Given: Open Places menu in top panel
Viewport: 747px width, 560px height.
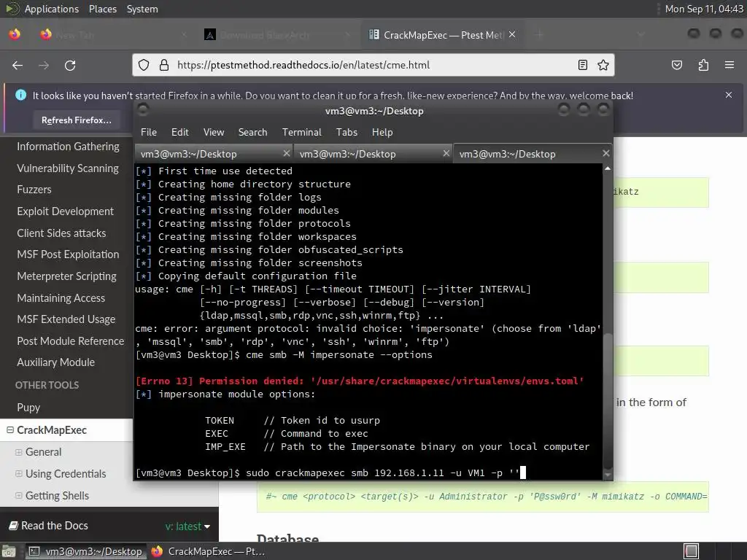Looking at the screenshot, I should [x=102, y=9].
